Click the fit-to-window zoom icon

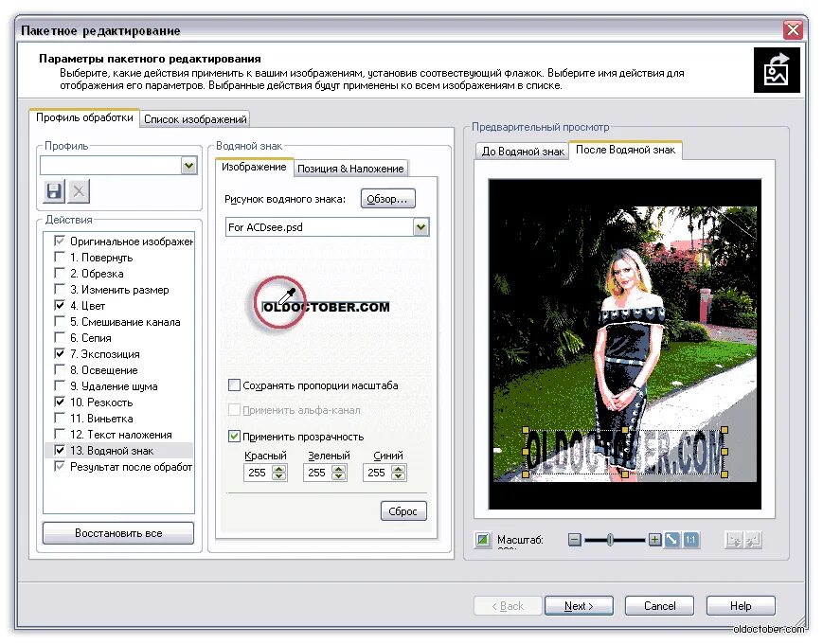point(671,540)
